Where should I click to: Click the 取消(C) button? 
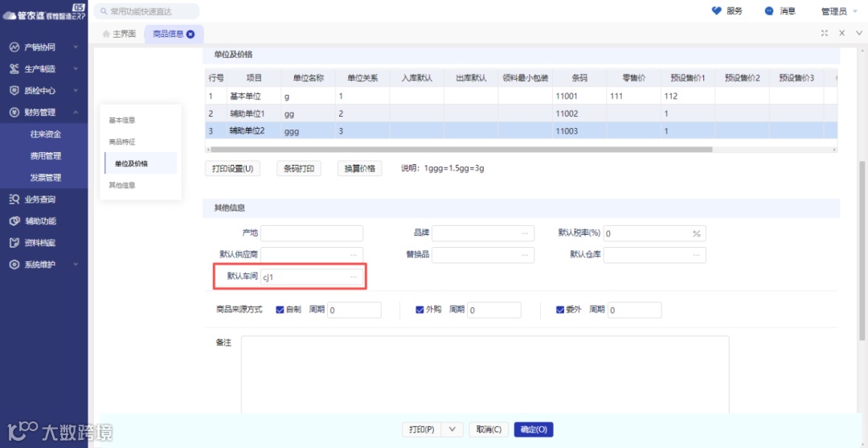pos(489,430)
